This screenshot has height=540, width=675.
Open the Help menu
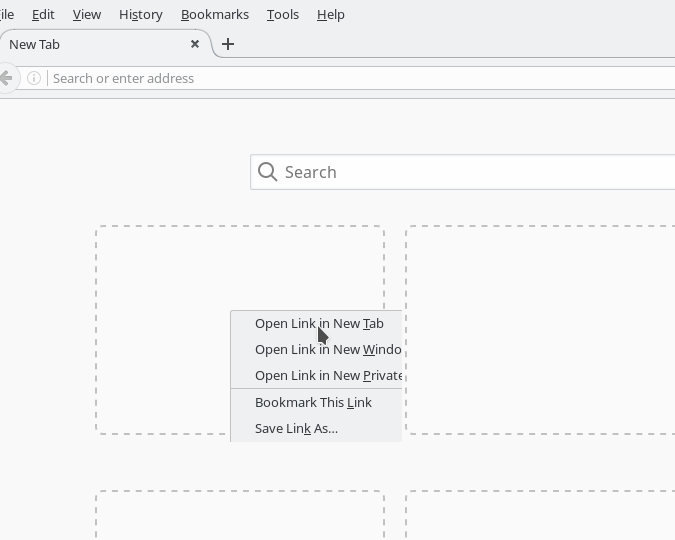[x=330, y=14]
